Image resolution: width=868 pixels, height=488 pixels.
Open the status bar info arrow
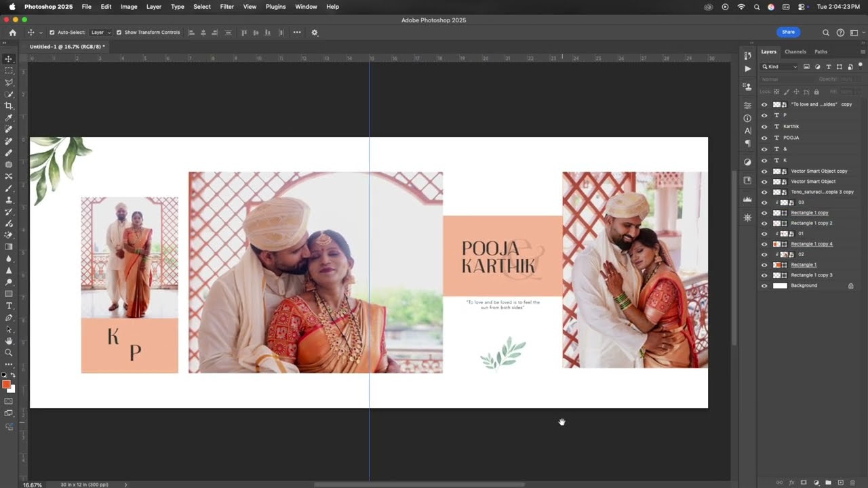[x=125, y=485]
